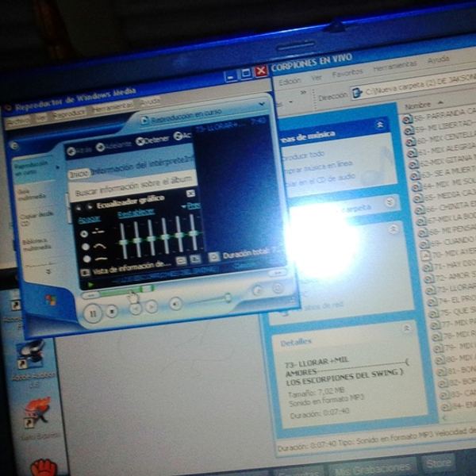476x476 pixels.
Task: Click the Inicio button in info pane
Action: click(x=79, y=174)
